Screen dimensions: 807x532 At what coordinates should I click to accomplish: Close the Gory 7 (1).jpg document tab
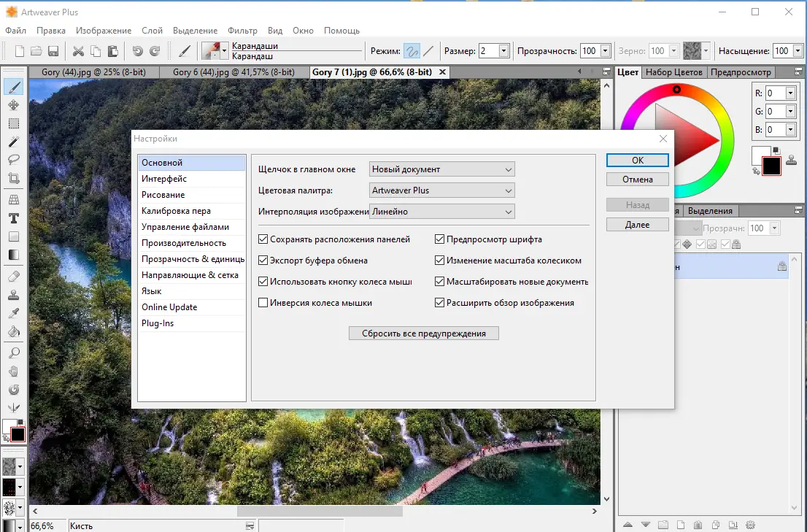pyautogui.click(x=442, y=72)
